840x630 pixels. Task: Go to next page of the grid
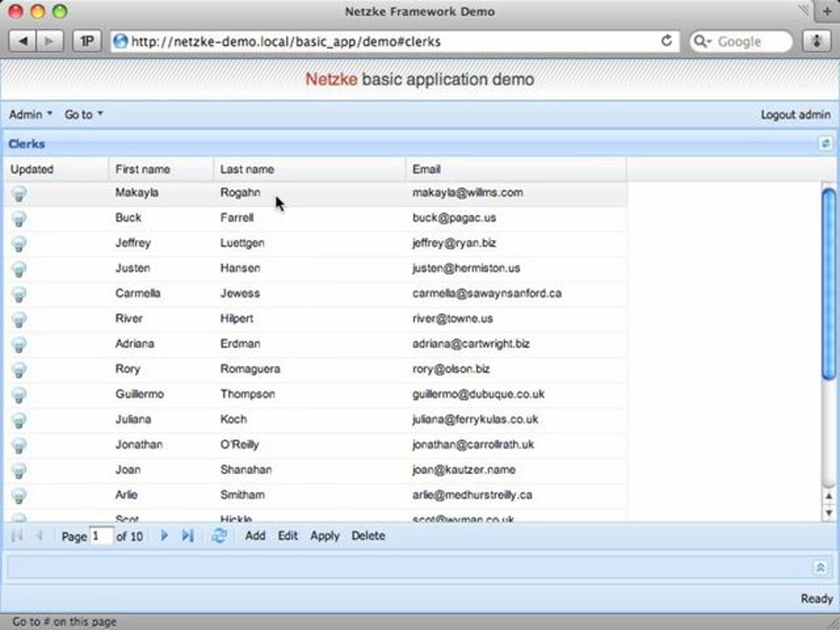tap(164, 536)
